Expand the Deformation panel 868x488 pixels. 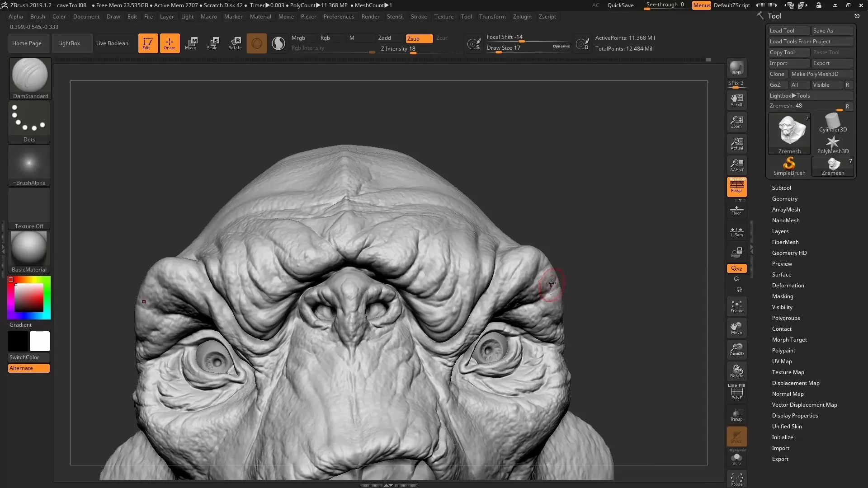pyautogui.click(x=788, y=285)
